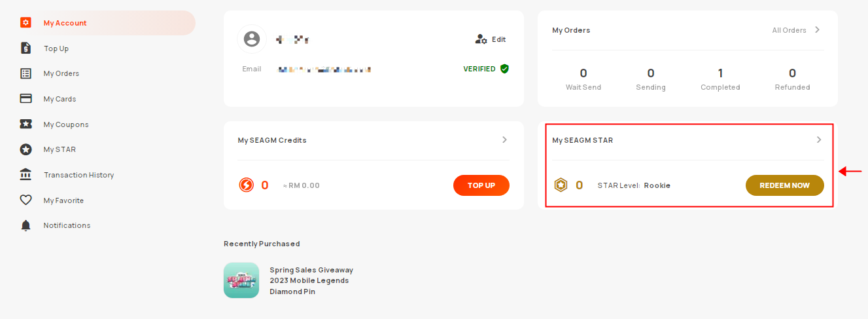Open Top Up via its receipt icon

point(26,48)
